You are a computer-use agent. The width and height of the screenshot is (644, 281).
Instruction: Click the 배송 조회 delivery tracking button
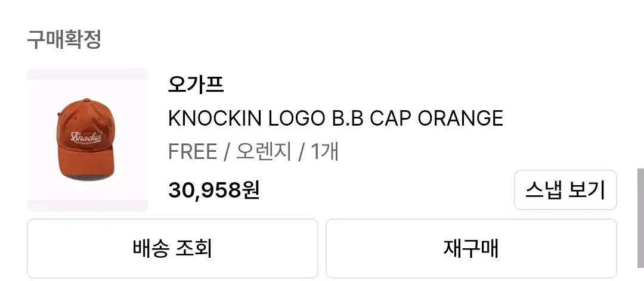172,249
